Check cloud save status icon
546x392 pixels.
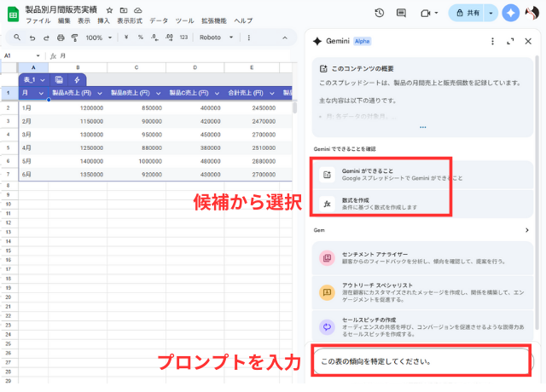pyautogui.click(x=138, y=10)
